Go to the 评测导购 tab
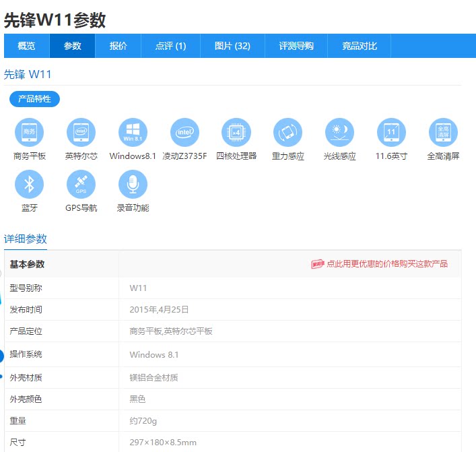Image resolution: width=476 pixels, height=452 pixels. point(296,46)
